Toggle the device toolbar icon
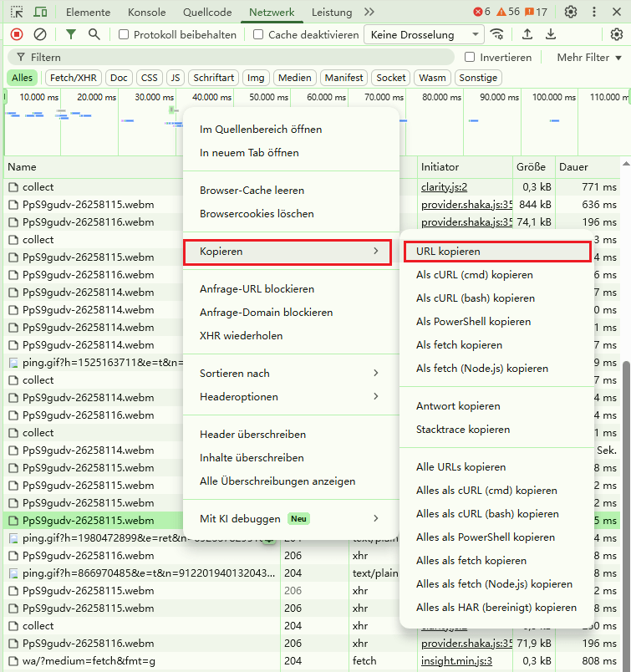The height and width of the screenshot is (672, 631). [40, 13]
